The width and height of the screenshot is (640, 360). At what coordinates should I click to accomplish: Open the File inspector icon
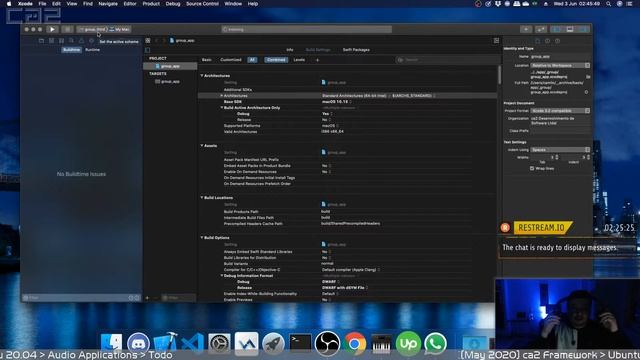538,41
